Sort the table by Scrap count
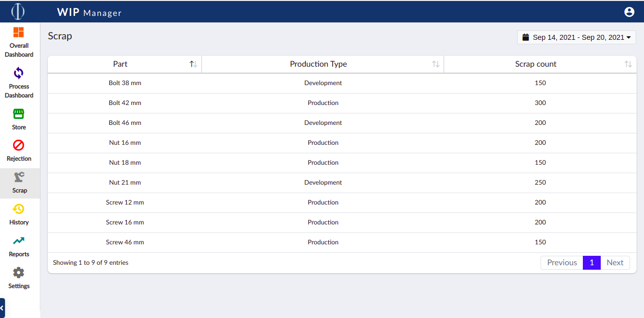Image resolution: width=644 pixels, height=318 pixels. coord(540,64)
